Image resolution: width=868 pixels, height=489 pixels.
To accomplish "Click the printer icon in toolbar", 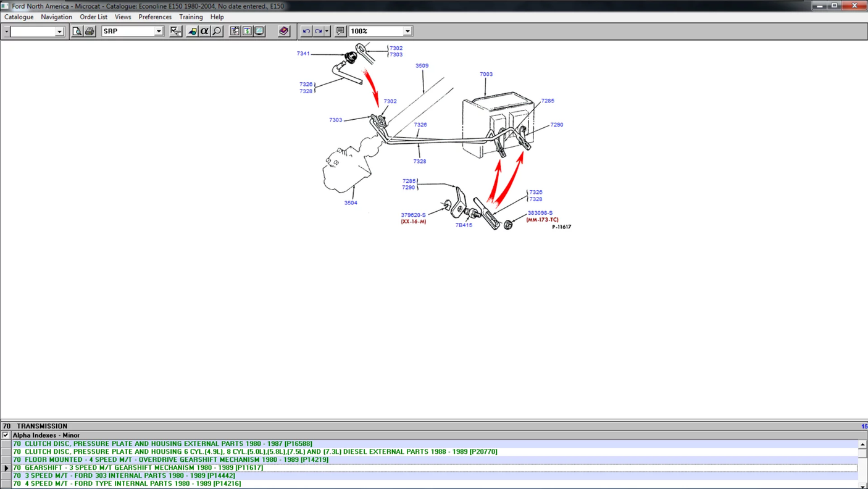I will point(90,31).
